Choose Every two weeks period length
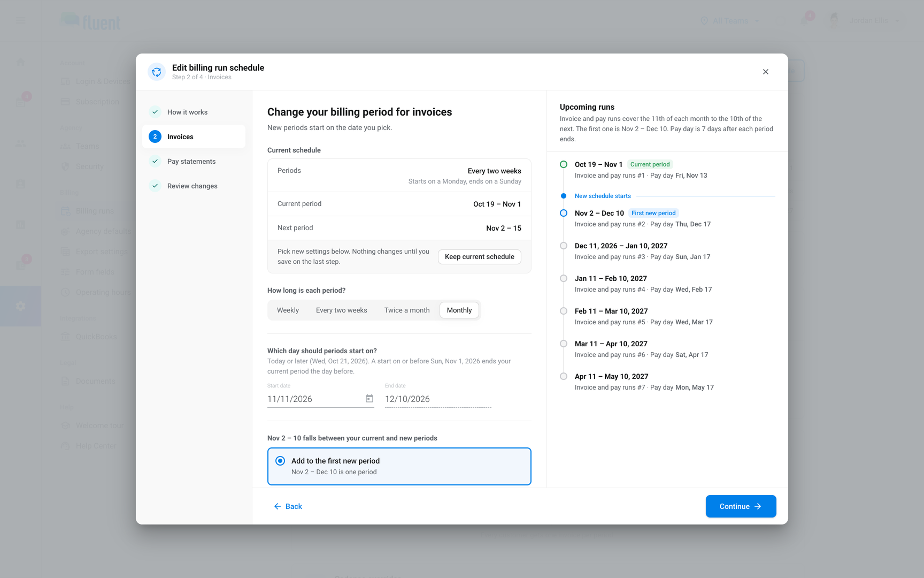The height and width of the screenshot is (578, 924). pos(342,310)
